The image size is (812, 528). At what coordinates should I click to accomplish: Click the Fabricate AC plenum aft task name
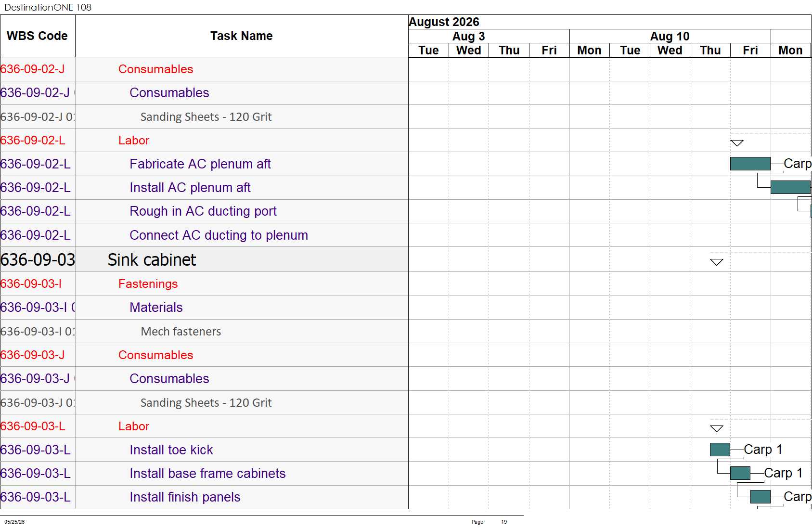[200, 164]
